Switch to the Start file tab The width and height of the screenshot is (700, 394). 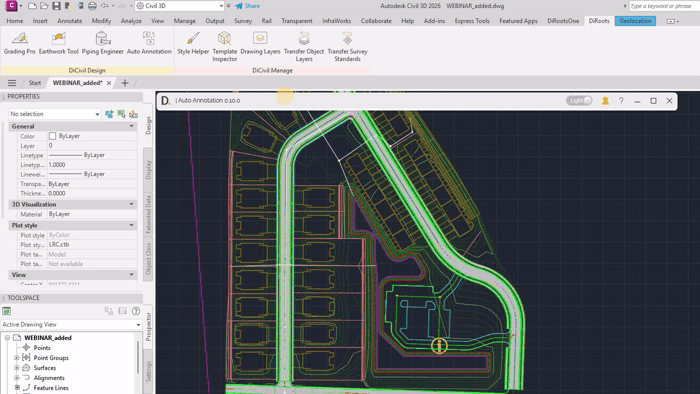35,83
